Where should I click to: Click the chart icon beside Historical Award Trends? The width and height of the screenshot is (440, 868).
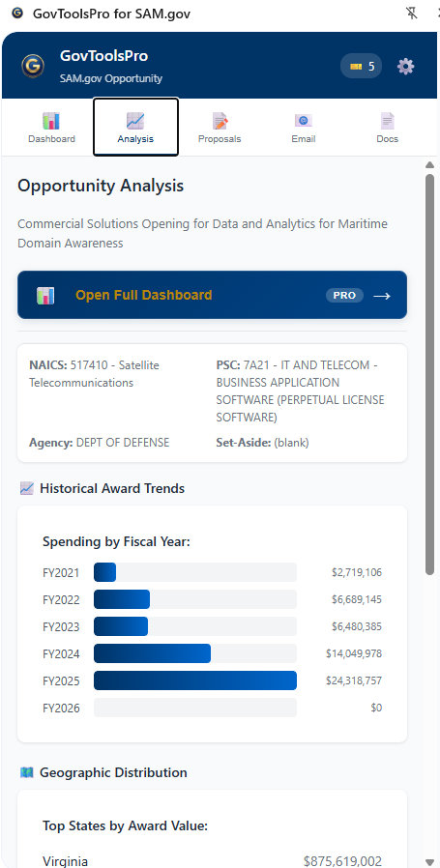click(x=27, y=488)
